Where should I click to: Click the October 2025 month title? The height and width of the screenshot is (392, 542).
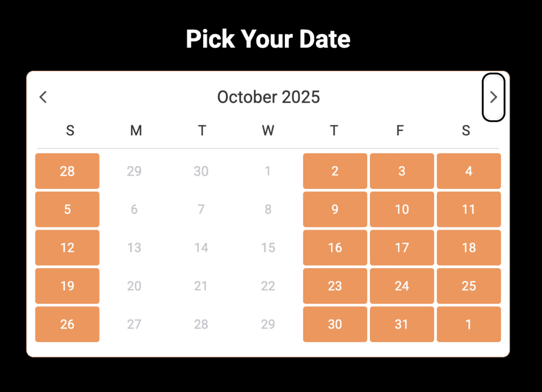(x=268, y=97)
